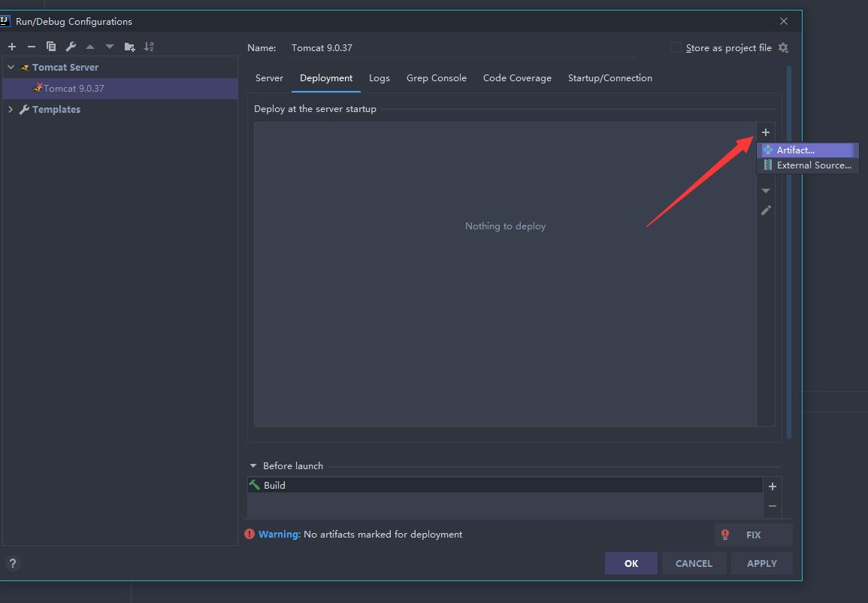Click OK to save the configuration
Image resolution: width=868 pixels, height=603 pixels.
coord(631,562)
